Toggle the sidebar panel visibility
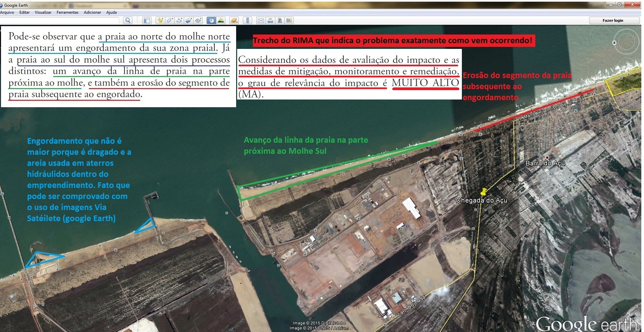This screenshot has height=332, width=644. 147,20
